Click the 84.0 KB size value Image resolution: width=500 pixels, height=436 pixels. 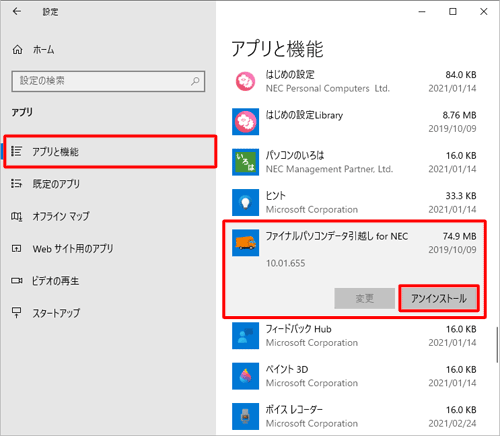[x=461, y=75]
